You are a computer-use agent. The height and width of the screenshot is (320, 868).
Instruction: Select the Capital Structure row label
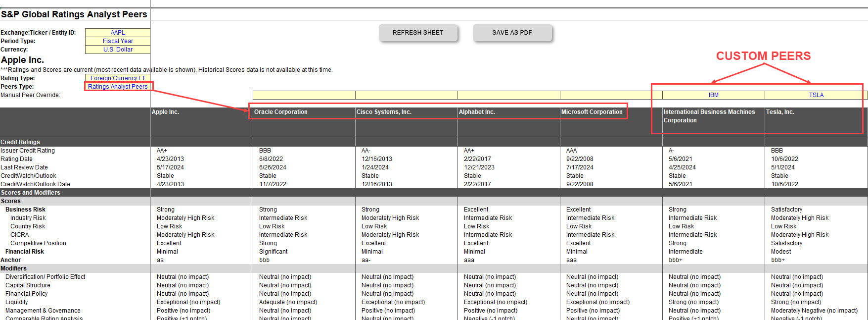pos(28,285)
